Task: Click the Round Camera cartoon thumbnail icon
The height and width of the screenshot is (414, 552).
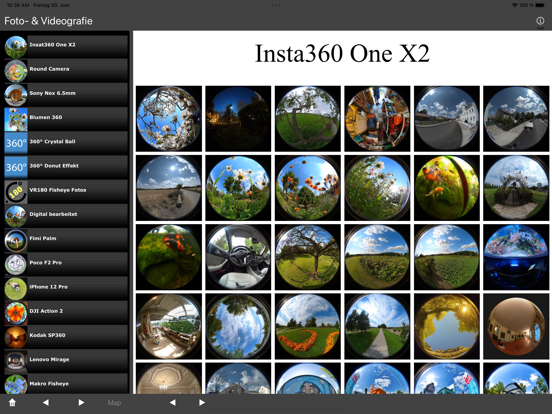Action: click(16, 70)
